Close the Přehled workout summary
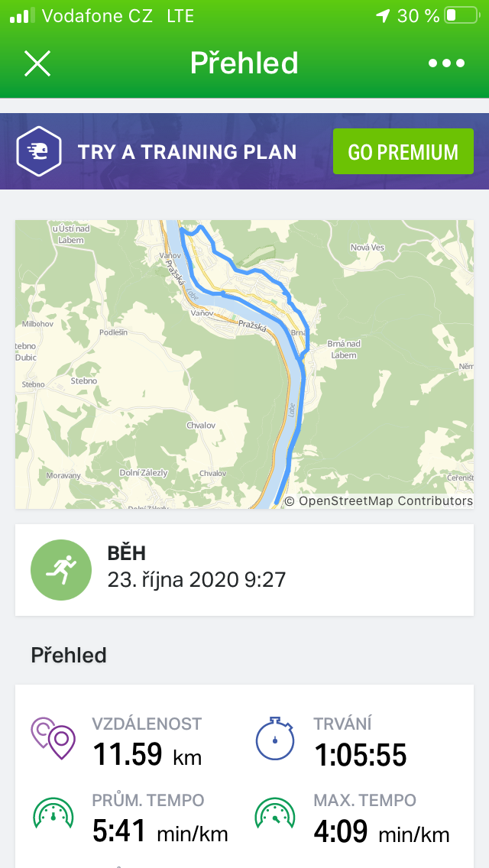The image size is (489, 868). click(37, 63)
